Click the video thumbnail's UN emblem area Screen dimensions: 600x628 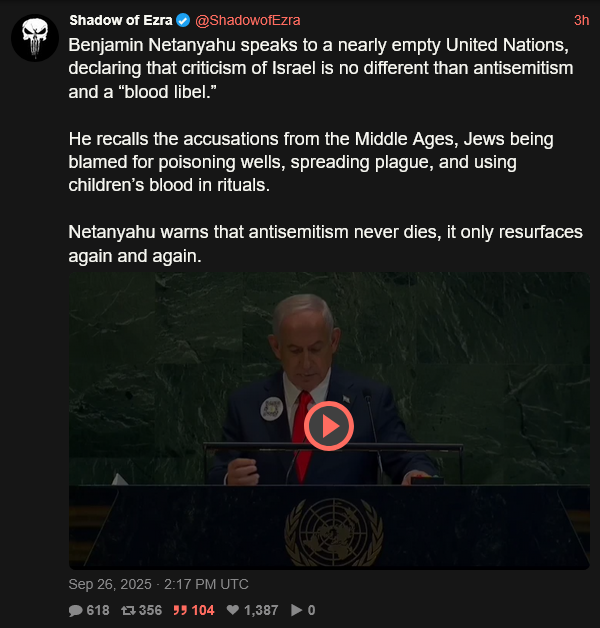(x=334, y=532)
